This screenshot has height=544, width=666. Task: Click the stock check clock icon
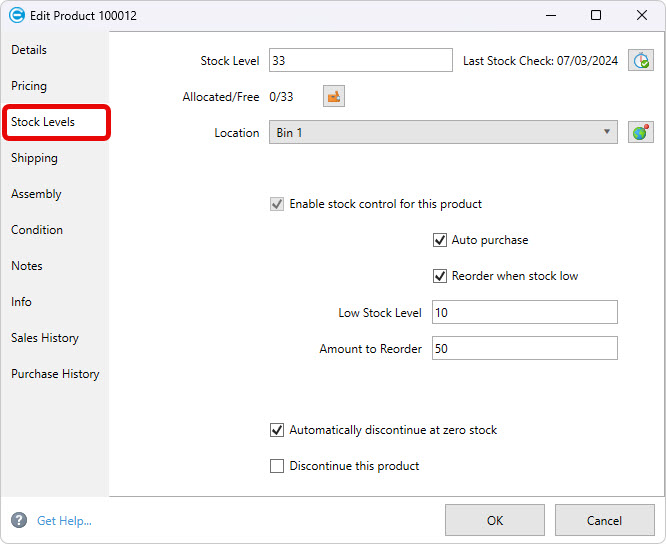point(640,61)
